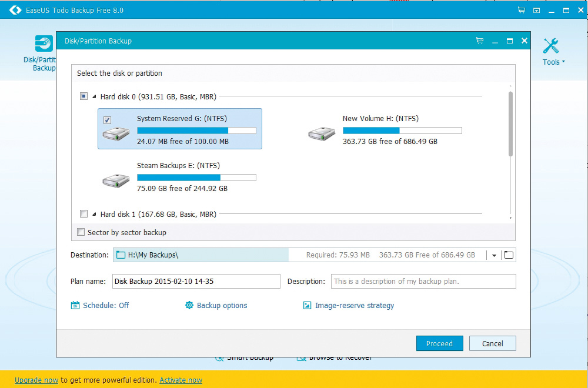Click '24.07 MB free of 100.00 MB' text
The image size is (588, 388).
[183, 141]
